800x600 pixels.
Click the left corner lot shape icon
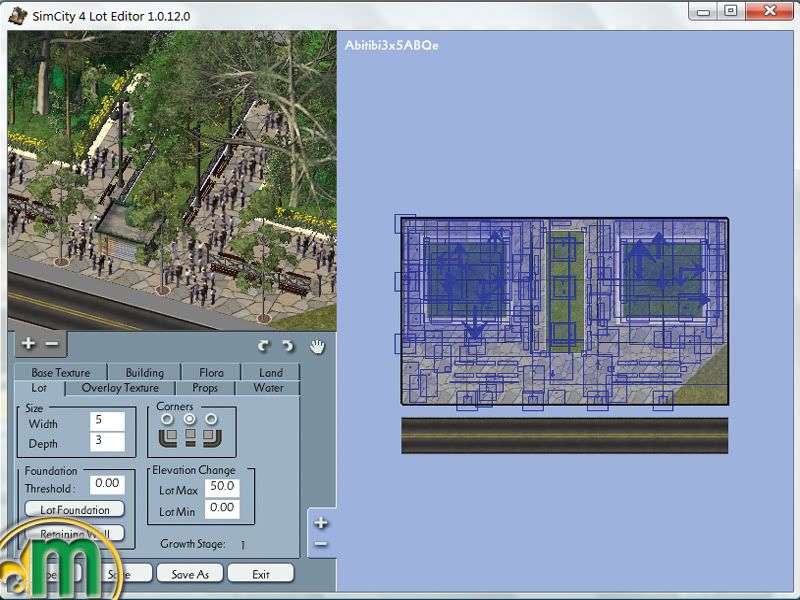click(168, 437)
